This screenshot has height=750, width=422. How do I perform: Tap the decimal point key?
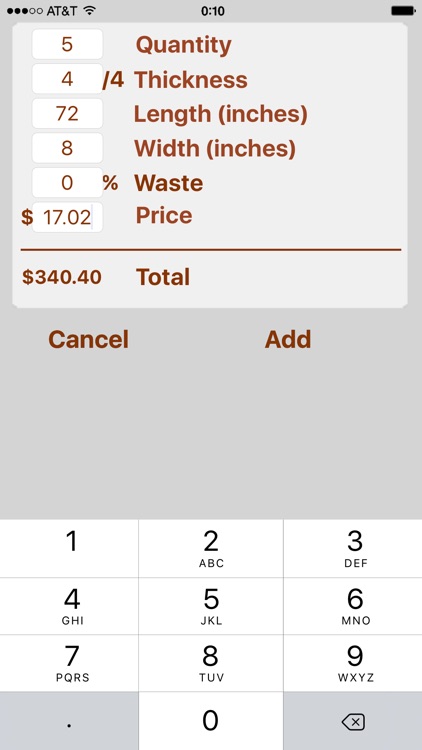coord(69,721)
